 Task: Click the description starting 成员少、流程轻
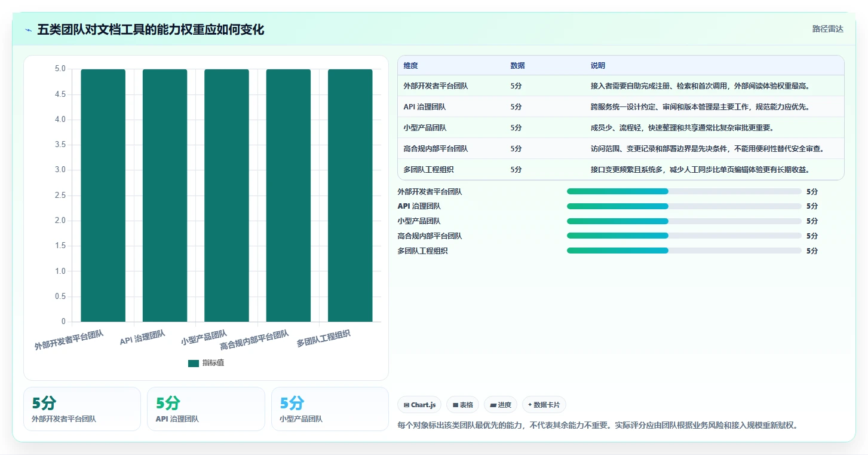tap(682, 128)
